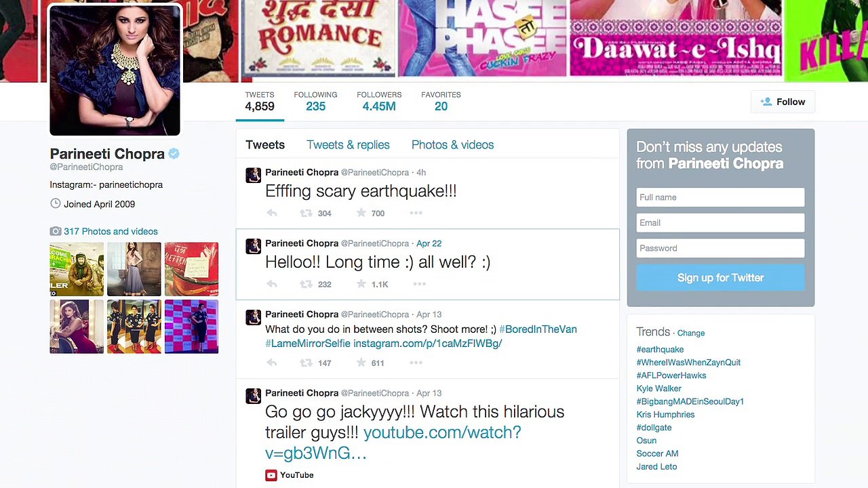Click avatar on the 'Go go go jackyyyy' tweet
Viewport: 868px width, 488px height.
tap(253, 396)
